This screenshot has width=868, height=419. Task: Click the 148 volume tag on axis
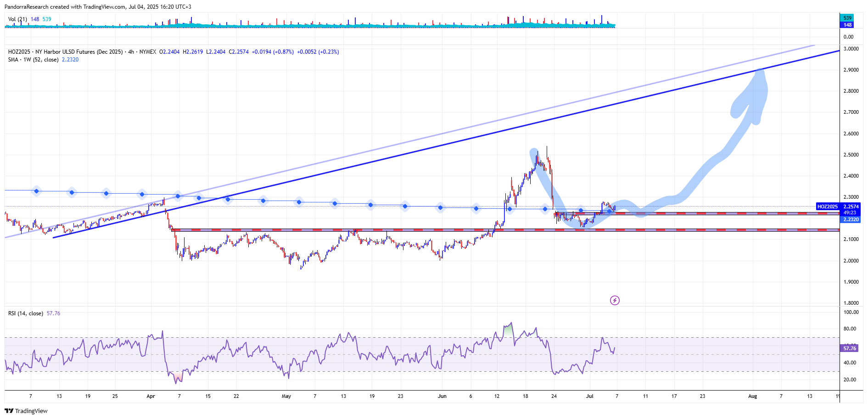pos(847,25)
